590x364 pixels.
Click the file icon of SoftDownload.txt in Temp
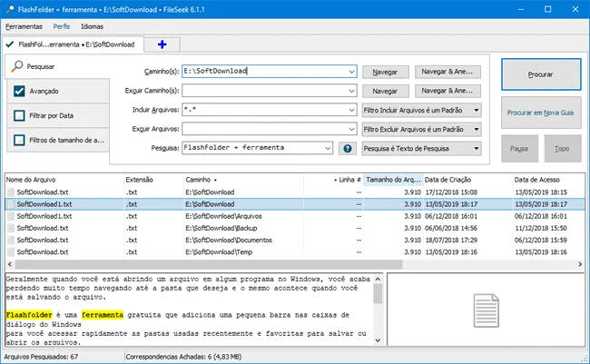coord(11,252)
